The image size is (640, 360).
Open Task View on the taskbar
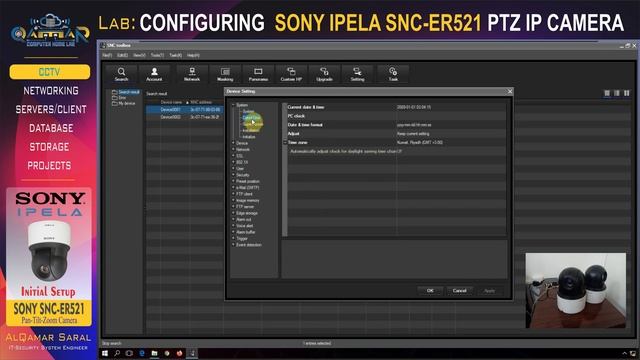tap(129, 353)
